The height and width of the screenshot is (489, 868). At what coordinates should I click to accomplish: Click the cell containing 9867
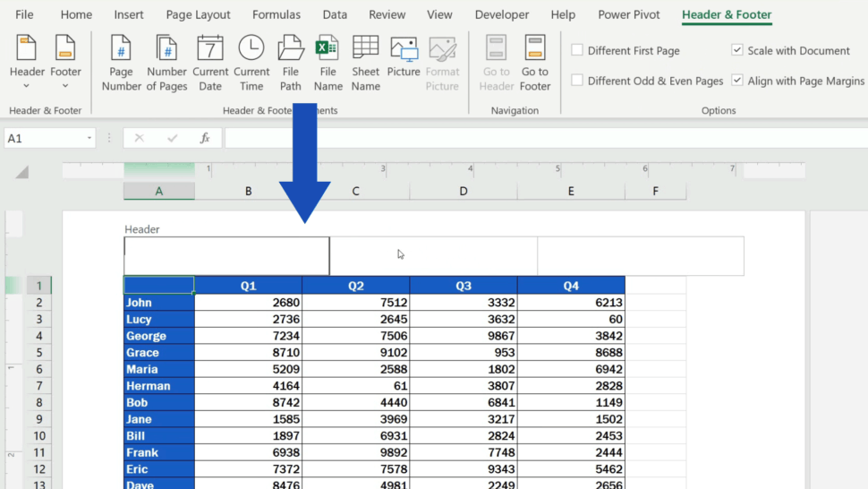[464, 336]
